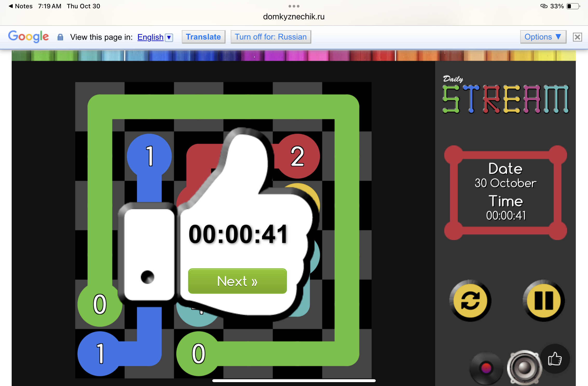Tap the domkyznechik.ru address bar
Viewport: 588px width, 386px height.
[x=294, y=17]
